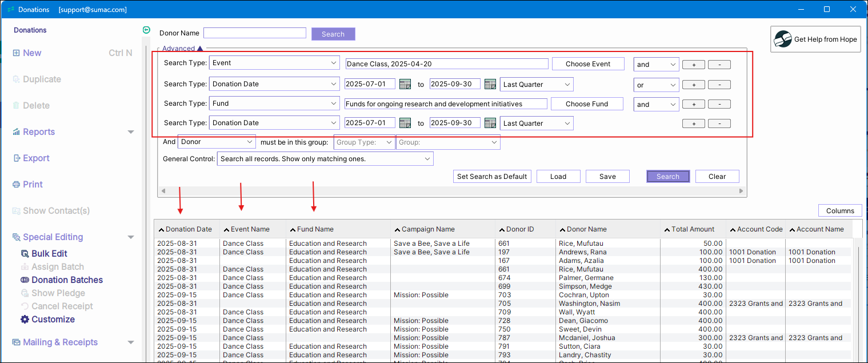The width and height of the screenshot is (868, 363).
Task: Open calendar picker for last Donation Date end
Action: pyautogui.click(x=490, y=123)
